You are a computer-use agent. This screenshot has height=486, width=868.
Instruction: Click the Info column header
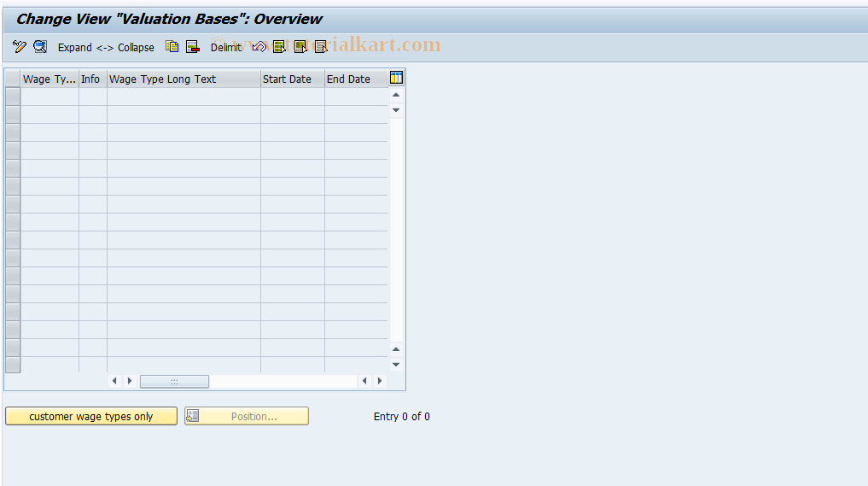pyautogui.click(x=93, y=79)
